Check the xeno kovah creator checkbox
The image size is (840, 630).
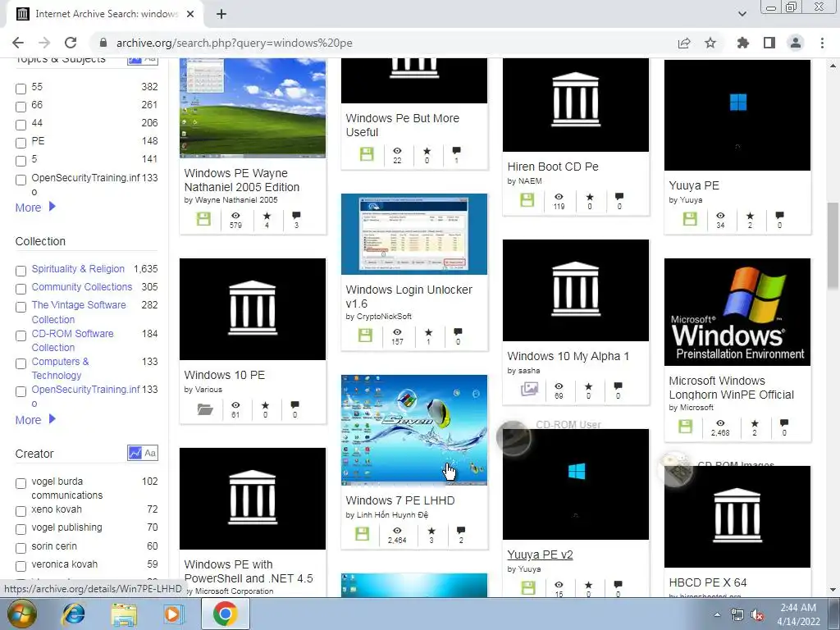pos(21,511)
